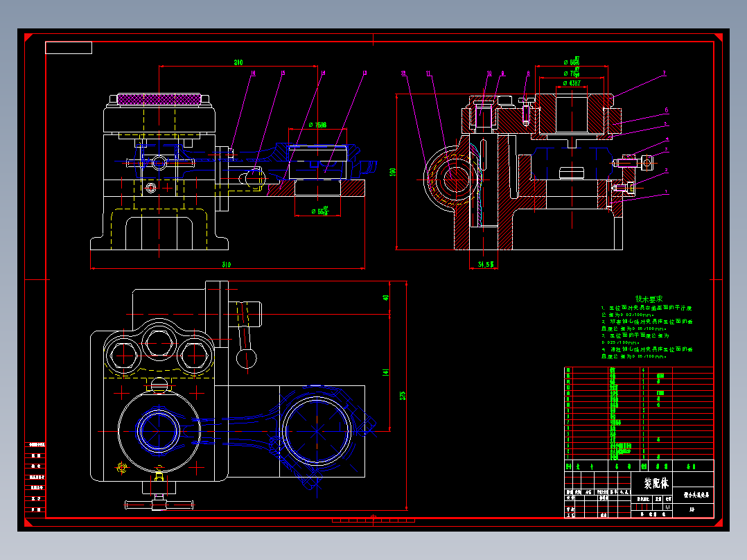
Task: Click the Ø55 diameter dimension under the front view
Action: click(319, 211)
